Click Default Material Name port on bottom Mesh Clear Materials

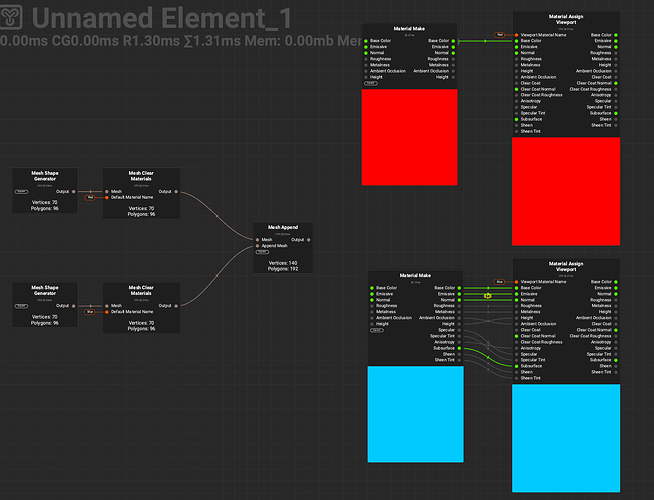[x=107, y=312]
